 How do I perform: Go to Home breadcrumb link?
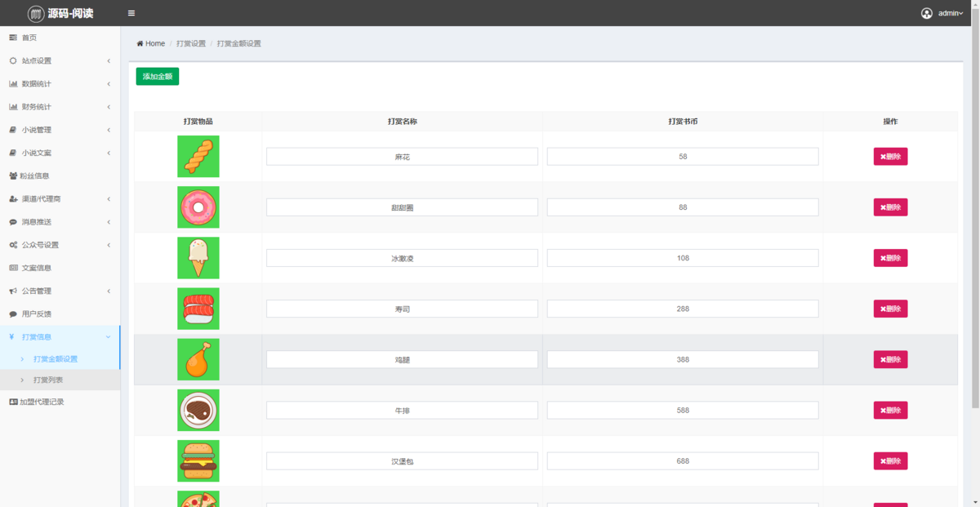(151, 43)
